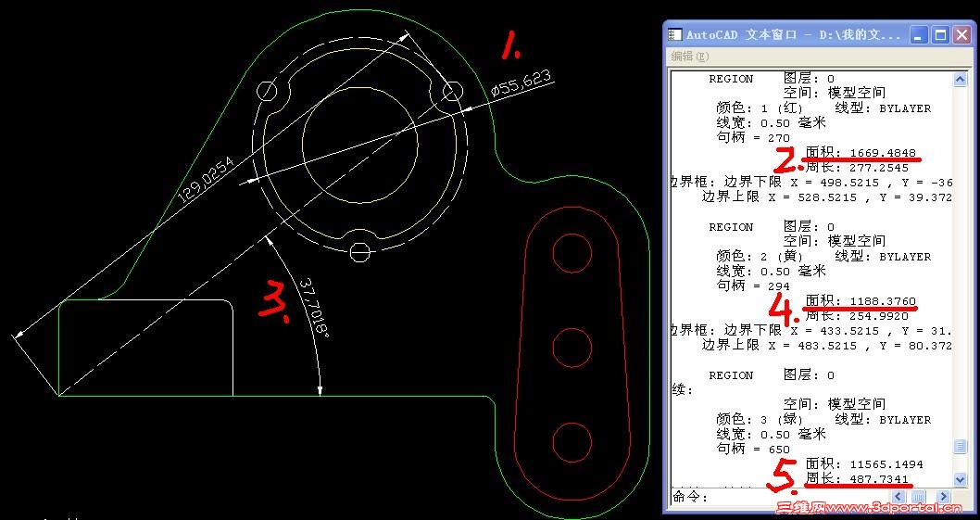Viewport: 980px width, 520px height.
Task: Click the text 面积: 1669.4848
Action: pos(861,153)
